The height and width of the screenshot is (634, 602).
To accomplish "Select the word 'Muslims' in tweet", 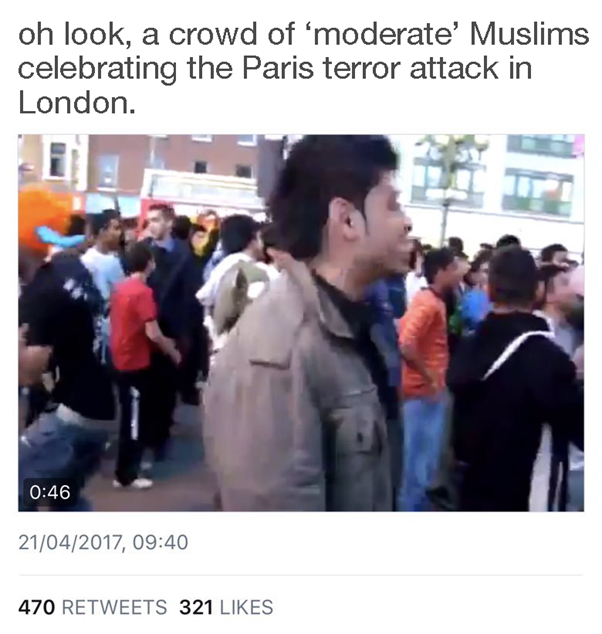I will coord(529,34).
